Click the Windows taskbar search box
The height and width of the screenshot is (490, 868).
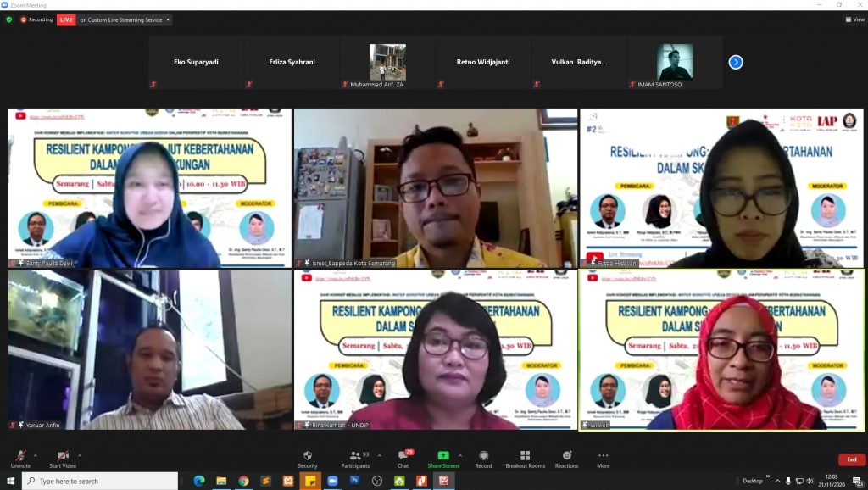click(x=100, y=481)
